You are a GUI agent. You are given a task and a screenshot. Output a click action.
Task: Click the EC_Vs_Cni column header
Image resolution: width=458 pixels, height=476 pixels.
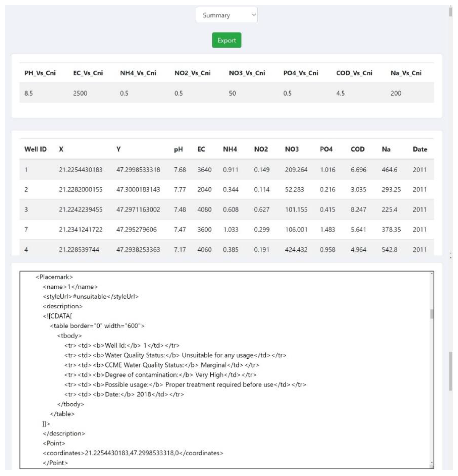88,73
